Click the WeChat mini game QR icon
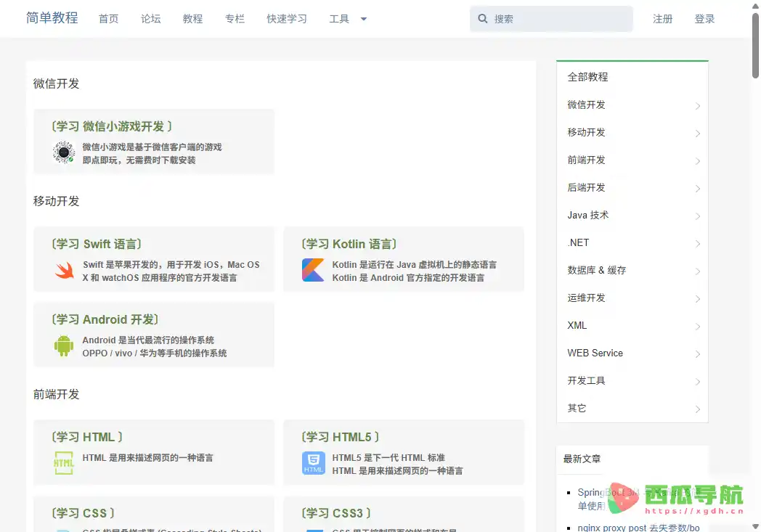This screenshot has height=532, width=761. tap(64, 152)
